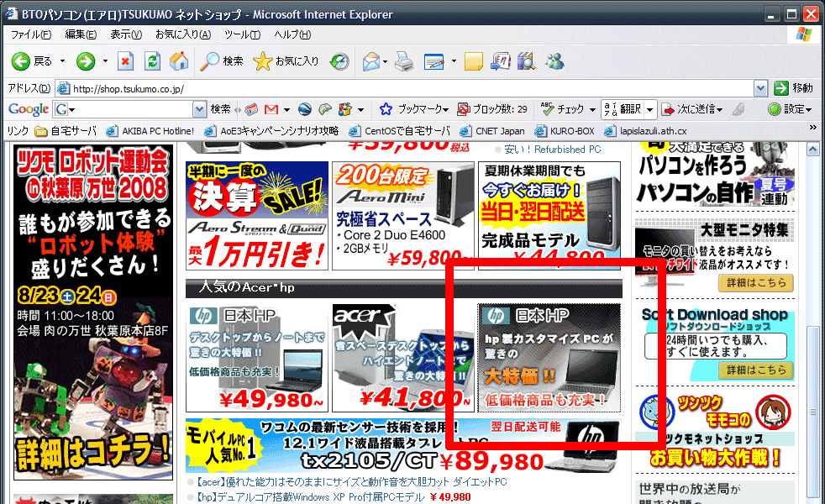Go to the Home page icon

(179, 61)
